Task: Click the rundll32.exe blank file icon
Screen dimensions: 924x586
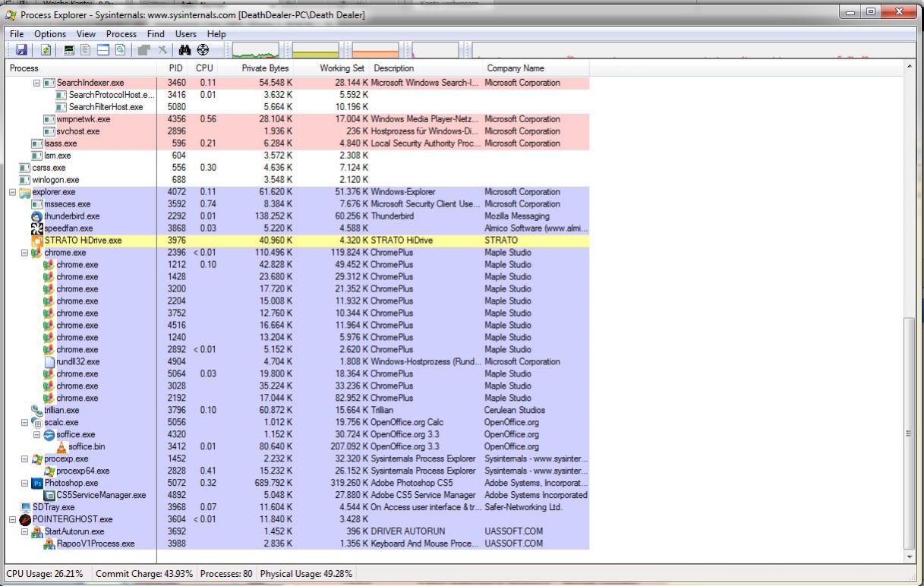Action: pyautogui.click(x=49, y=362)
